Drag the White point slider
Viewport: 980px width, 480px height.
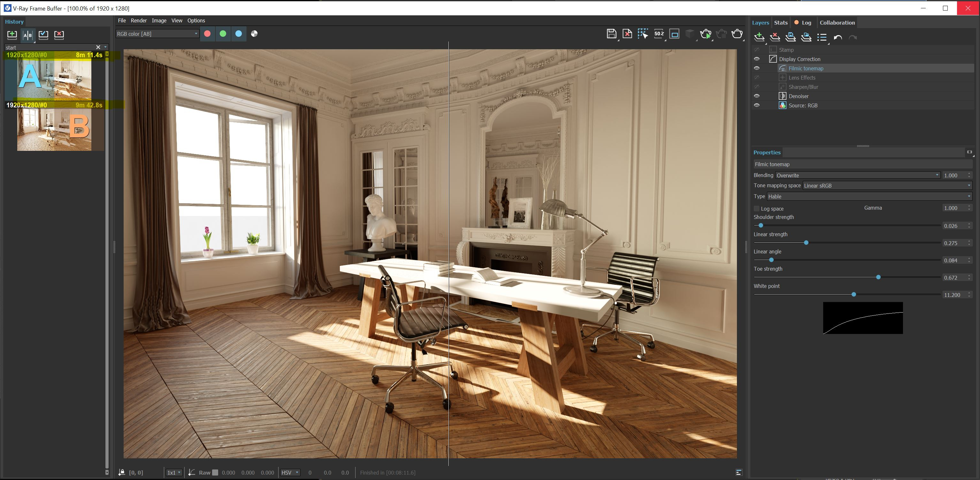[854, 294]
